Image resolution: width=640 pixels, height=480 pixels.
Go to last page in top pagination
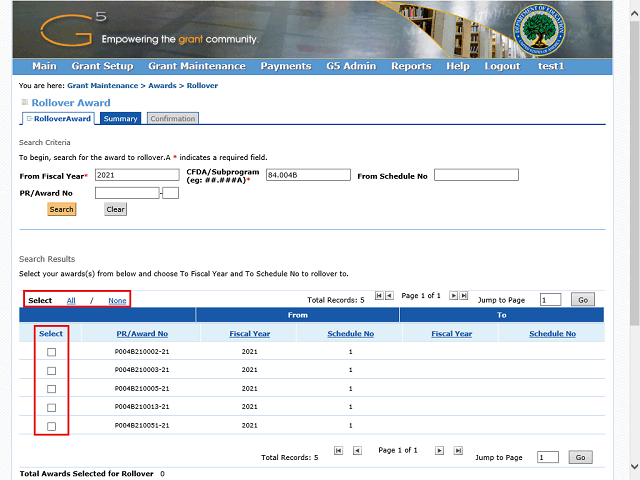463,296
